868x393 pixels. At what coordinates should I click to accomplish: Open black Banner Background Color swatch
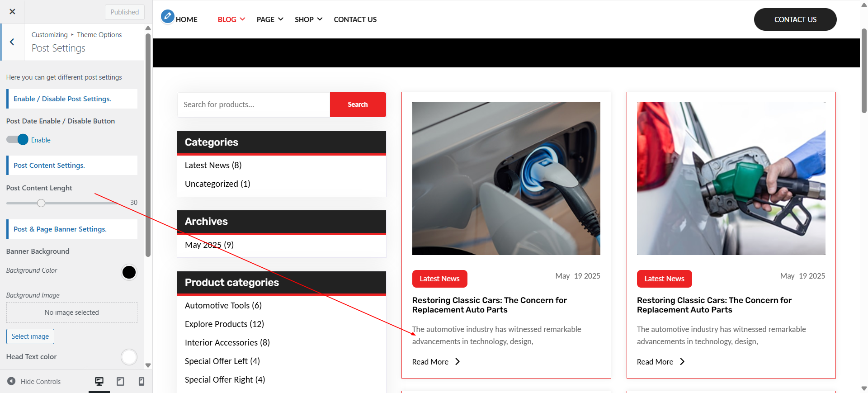pyautogui.click(x=129, y=272)
